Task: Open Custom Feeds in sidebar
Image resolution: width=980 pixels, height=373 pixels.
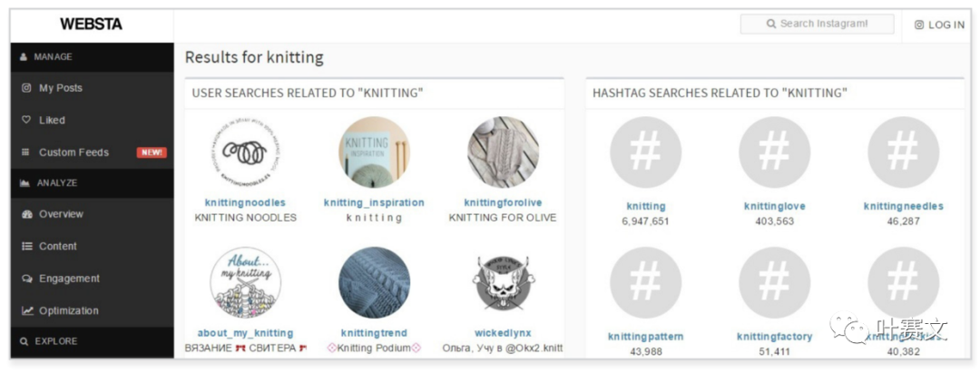Action: [73, 152]
